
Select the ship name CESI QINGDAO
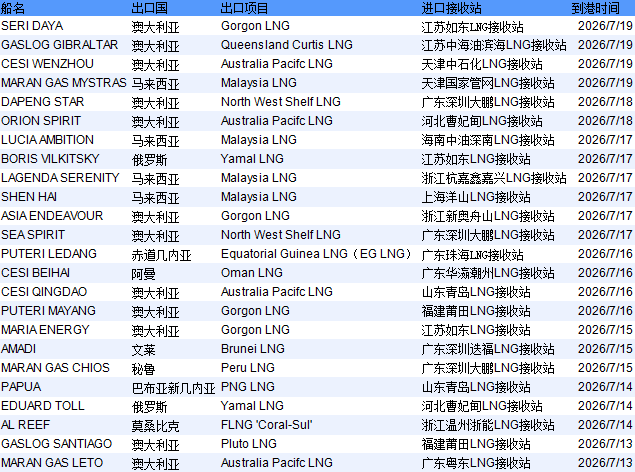point(44,292)
